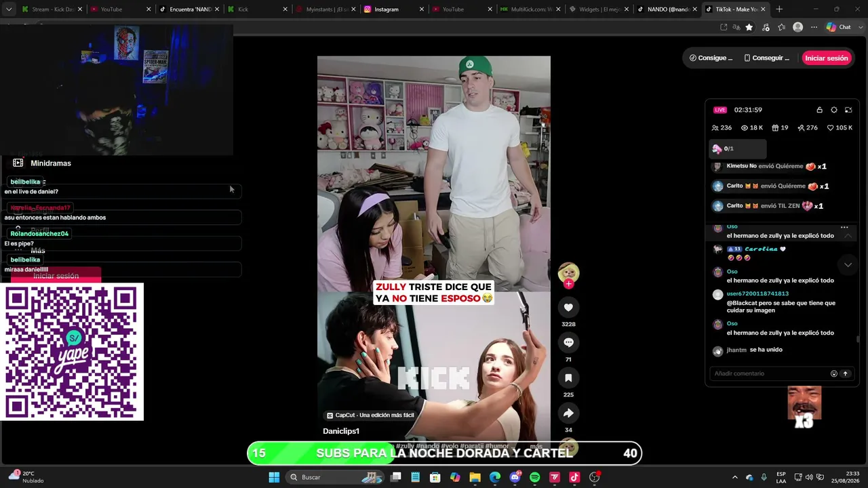Open the LIVE panel settings gear icon
This screenshot has height=488, width=868.
[834, 110]
